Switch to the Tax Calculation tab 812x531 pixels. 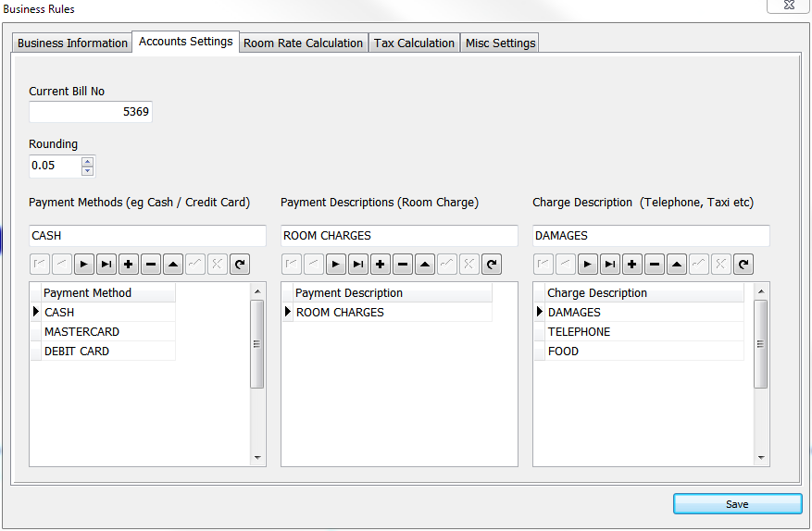[414, 43]
